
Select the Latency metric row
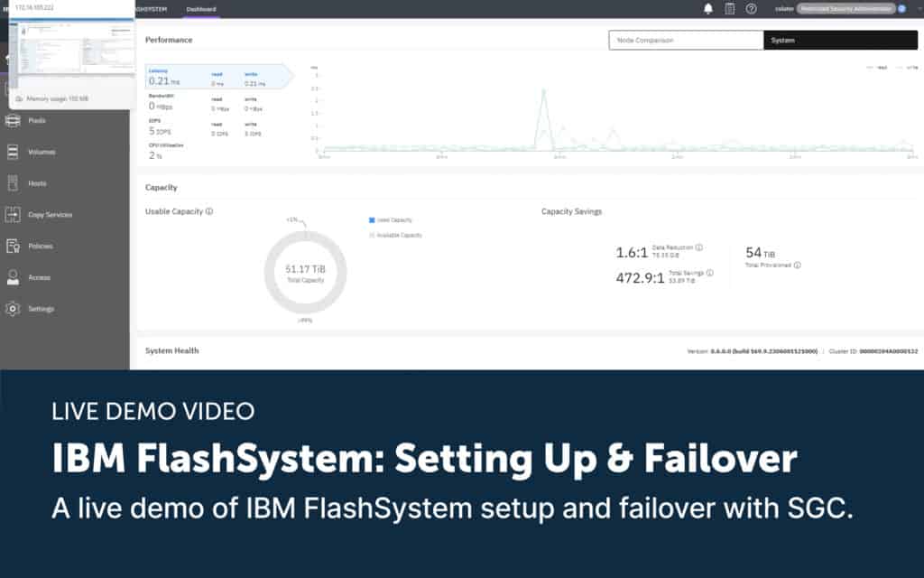click(x=215, y=77)
